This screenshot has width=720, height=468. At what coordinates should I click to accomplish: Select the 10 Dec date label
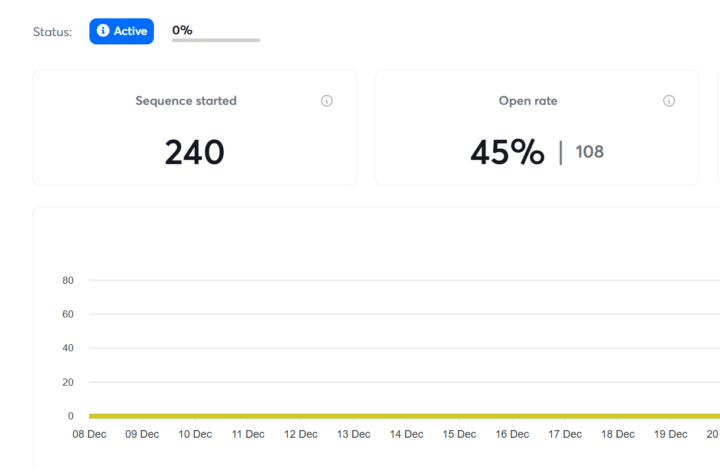click(195, 434)
